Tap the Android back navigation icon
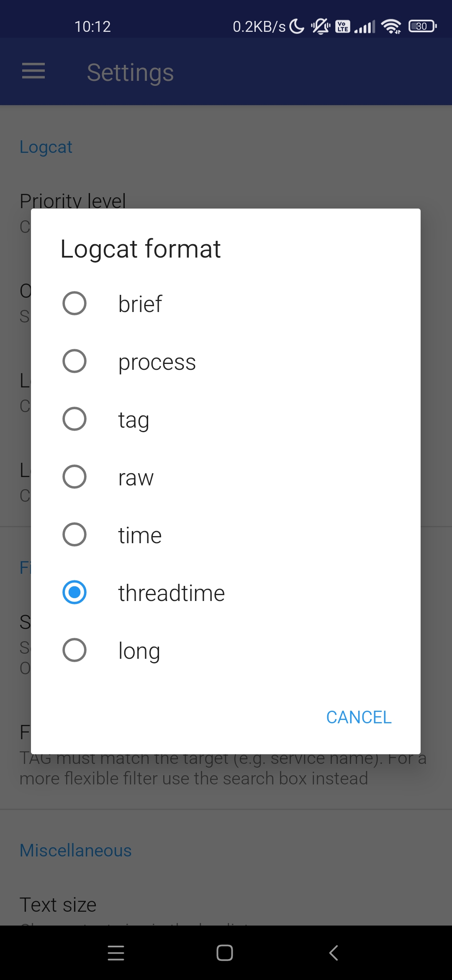Viewport: 452px width, 980px height. click(334, 953)
